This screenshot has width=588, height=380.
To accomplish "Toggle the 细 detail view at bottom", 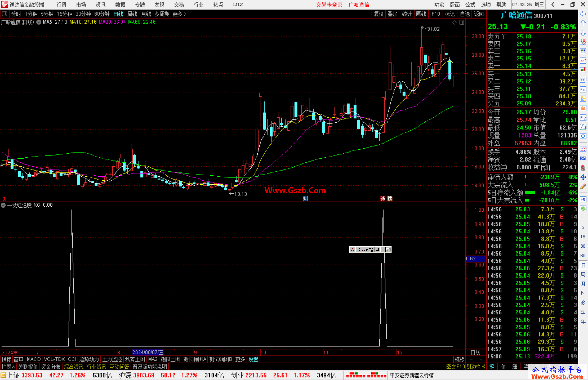I will click(x=515, y=367).
